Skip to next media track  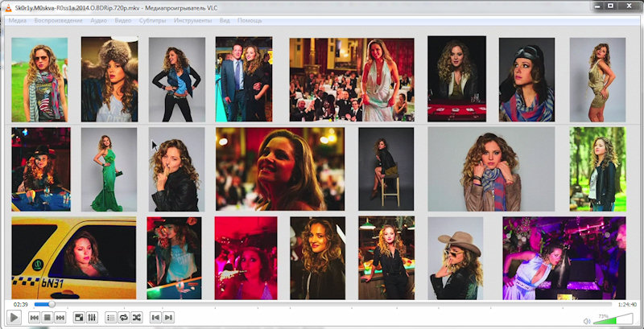click(60, 318)
